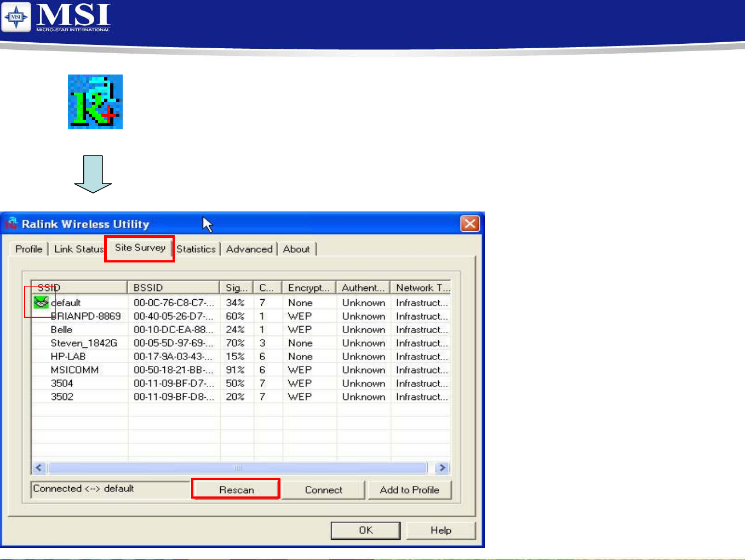Click BSSID 00-11-09-BF-D7 cell
This screenshot has width=745, height=560.
coord(174,383)
